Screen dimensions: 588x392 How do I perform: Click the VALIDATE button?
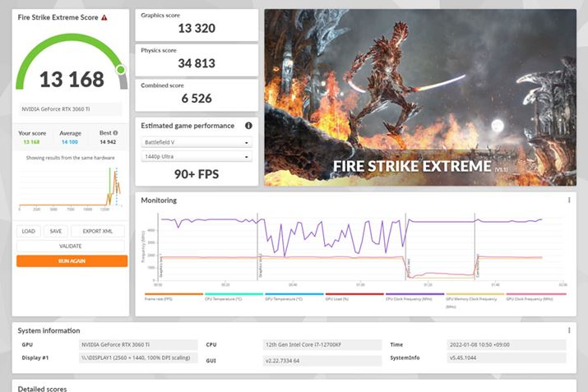pyautogui.click(x=71, y=247)
